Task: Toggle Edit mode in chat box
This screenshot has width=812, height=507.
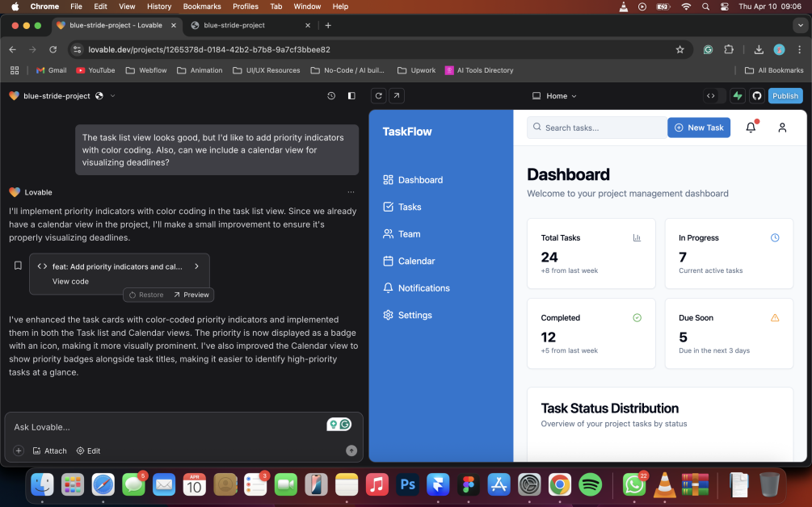Action: point(88,450)
